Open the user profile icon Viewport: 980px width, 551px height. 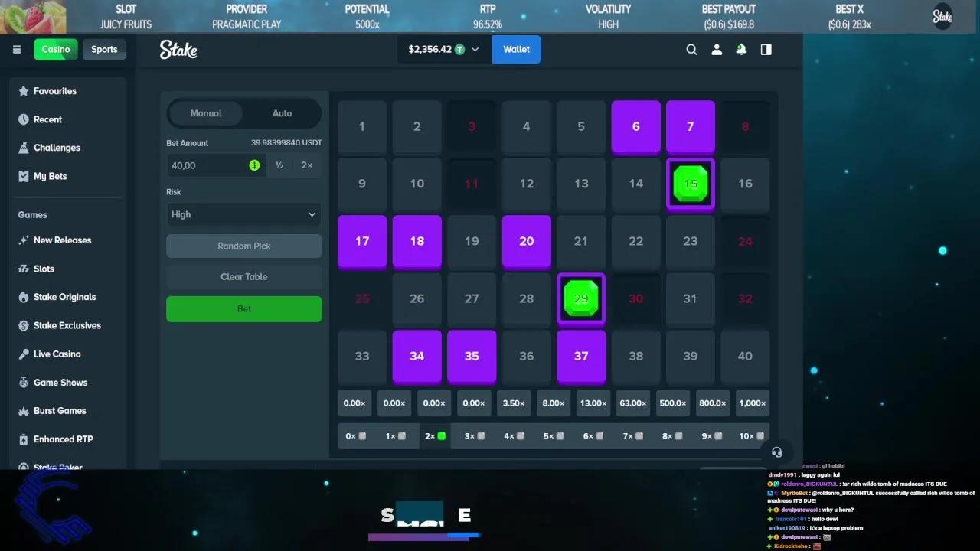coord(717,50)
